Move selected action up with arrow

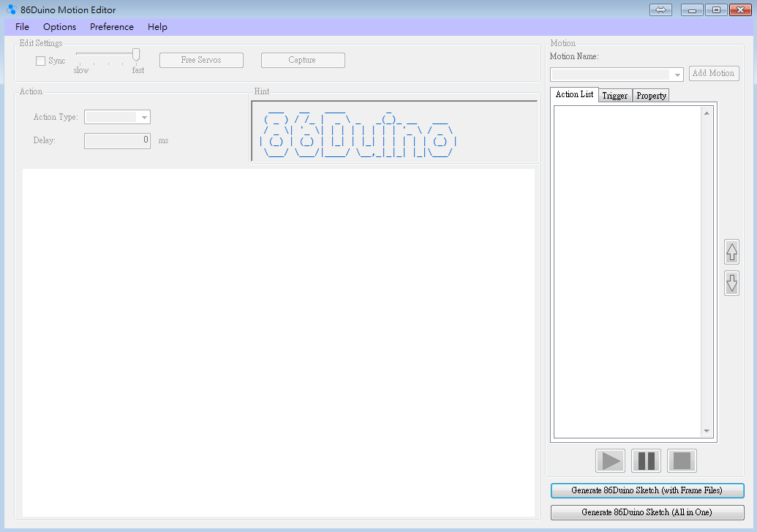pos(732,252)
